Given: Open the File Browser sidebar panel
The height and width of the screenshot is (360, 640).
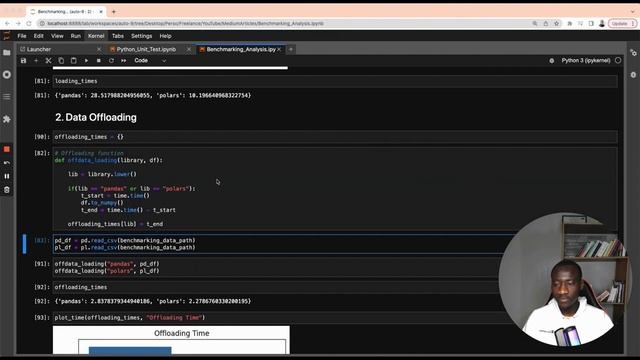Looking at the screenshot, I should [7, 52].
